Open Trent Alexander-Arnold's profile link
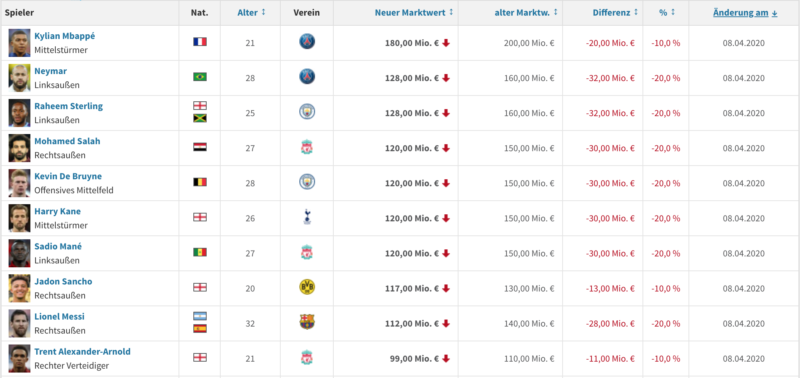800x378 pixels. [x=82, y=351]
